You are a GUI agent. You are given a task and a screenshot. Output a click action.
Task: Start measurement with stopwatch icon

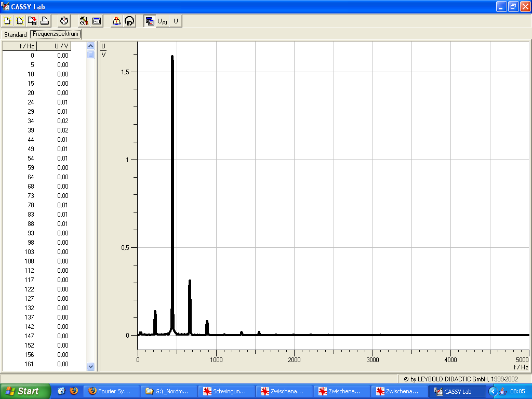coord(64,21)
